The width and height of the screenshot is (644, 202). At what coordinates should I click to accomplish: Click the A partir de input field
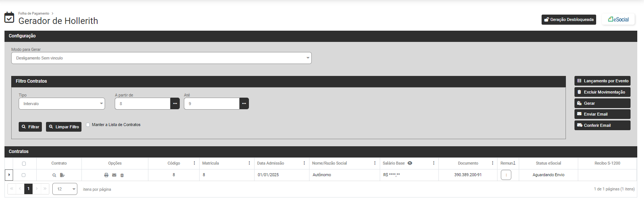pos(142,104)
